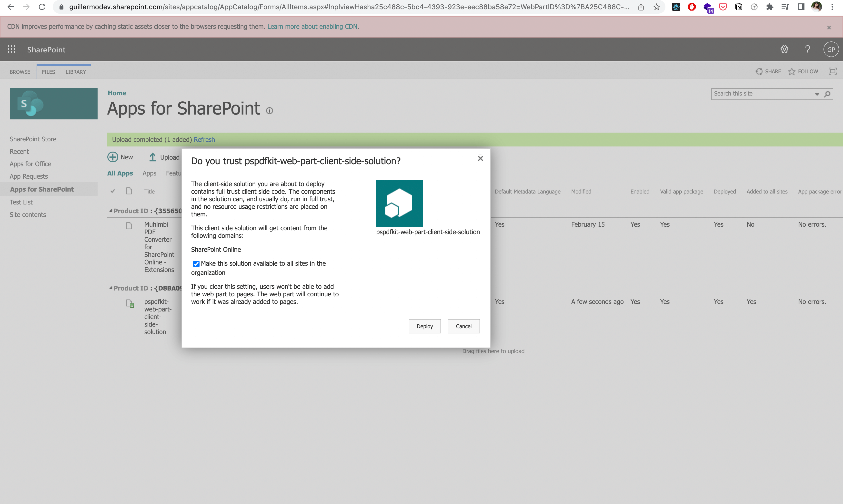This screenshot has width=843, height=504.
Task: Click the New plus icon
Action: 112,157
